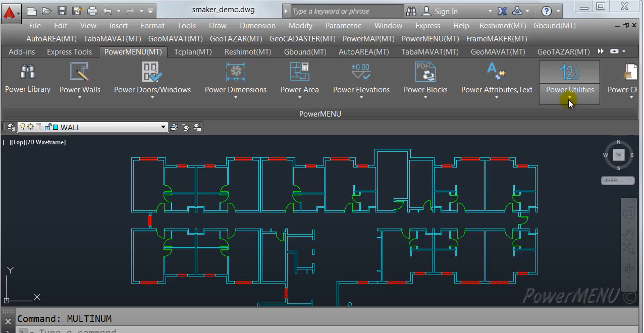
Task: Click the Save As icon
Action: coord(77,11)
